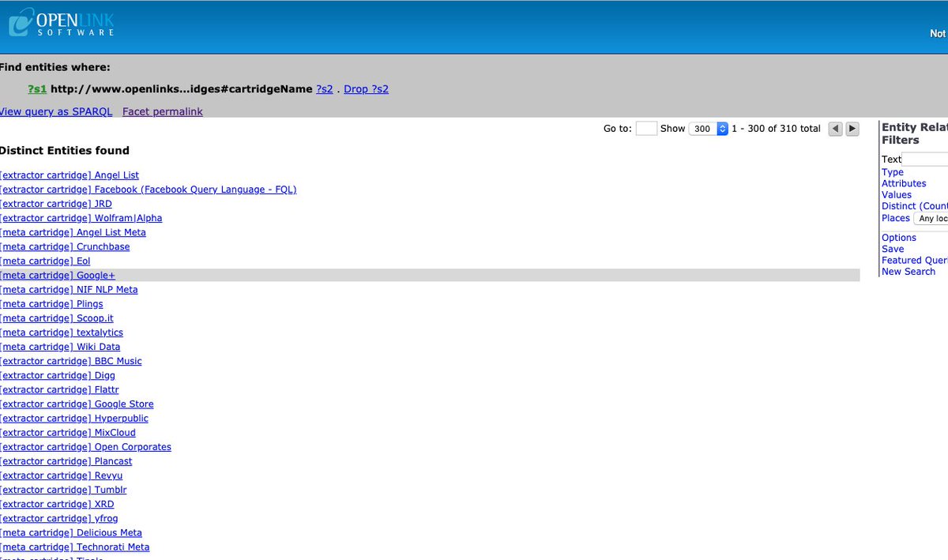The width and height of the screenshot is (948, 560).
Task: Open Featured Queries
Action: click(x=915, y=260)
